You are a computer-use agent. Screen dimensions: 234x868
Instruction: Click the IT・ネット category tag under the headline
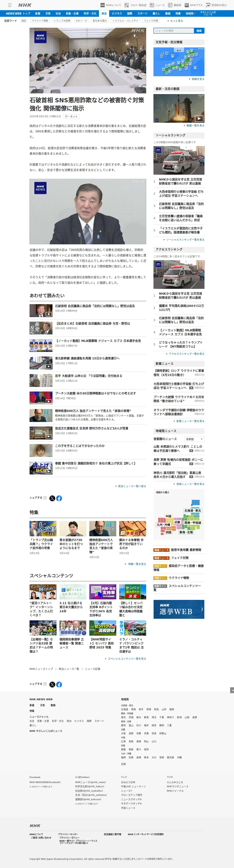(x=71, y=117)
